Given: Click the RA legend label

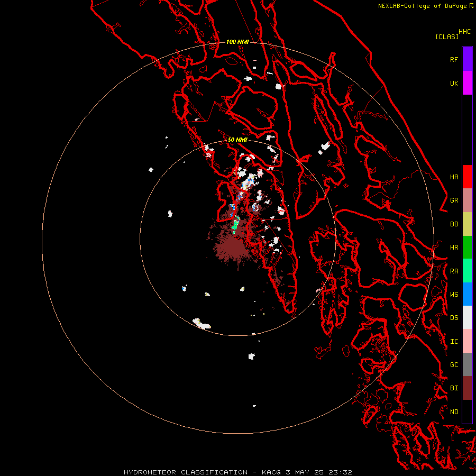Looking at the screenshot, I should click(454, 271).
